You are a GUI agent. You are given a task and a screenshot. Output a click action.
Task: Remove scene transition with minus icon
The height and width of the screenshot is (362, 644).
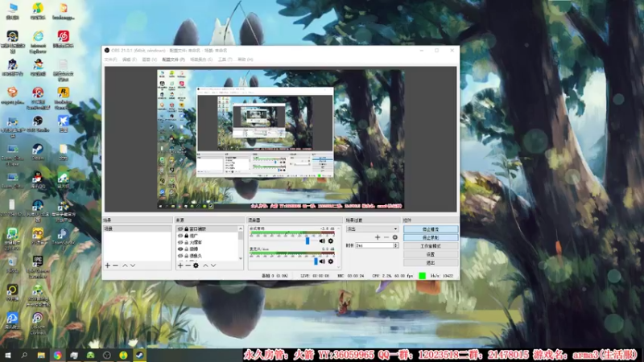tap(386, 237)
